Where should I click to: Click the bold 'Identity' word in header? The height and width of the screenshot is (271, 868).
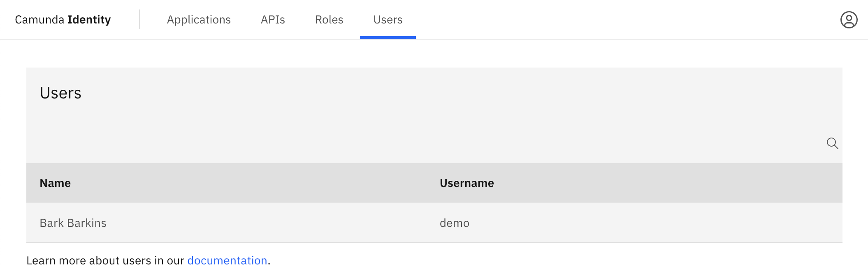tap(89, 20)
